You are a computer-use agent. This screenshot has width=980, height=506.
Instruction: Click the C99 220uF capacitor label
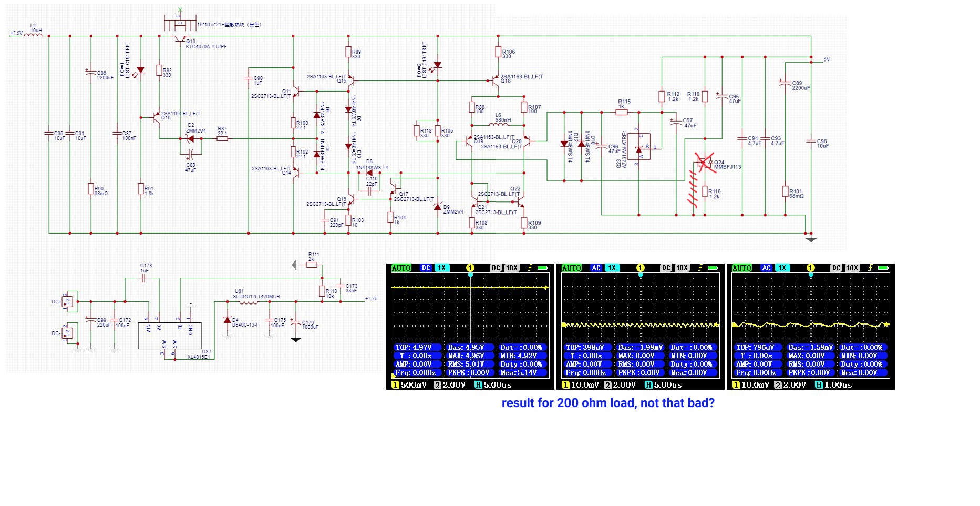tap(104, 322)
